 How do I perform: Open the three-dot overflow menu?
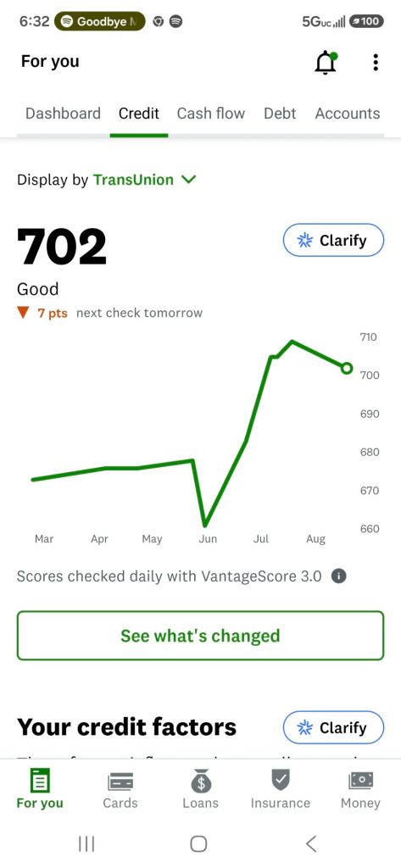[x=376, y=63]
